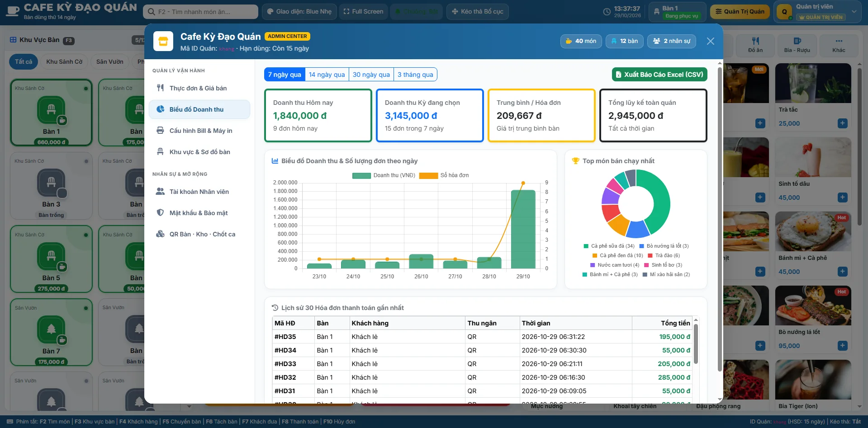This screenshot has height=428, width=868.
Task: Select Bàn 5 table card
Action: pyautogui.click(x=51, y=259)
